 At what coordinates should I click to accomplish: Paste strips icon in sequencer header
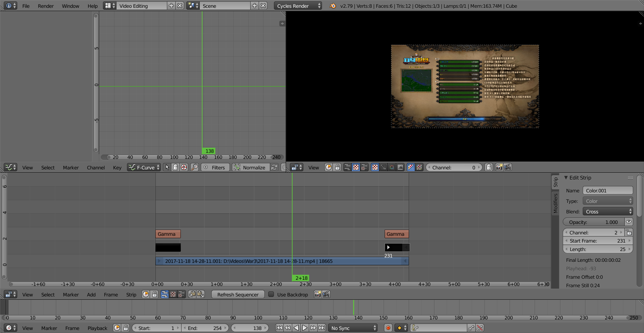click(200, 294)
